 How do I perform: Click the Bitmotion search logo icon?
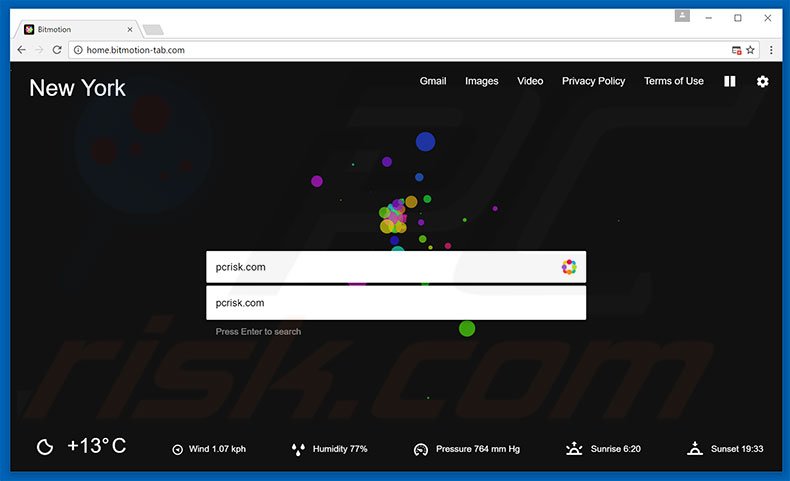tap(569, 267)
